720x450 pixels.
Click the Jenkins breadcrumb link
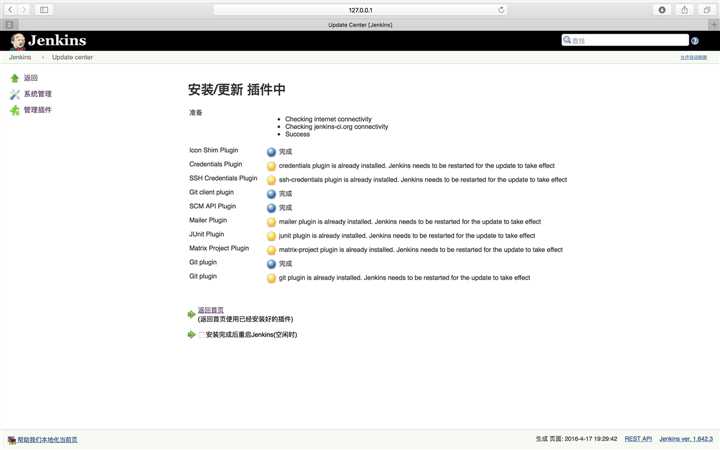click(20, 57)
